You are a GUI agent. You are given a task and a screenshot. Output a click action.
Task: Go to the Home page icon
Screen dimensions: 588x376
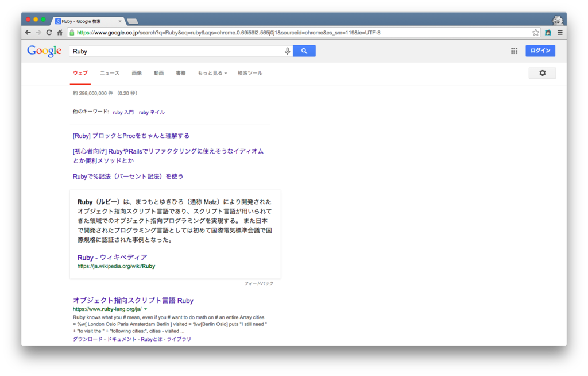pyautogui.click(x=60, y=33)
